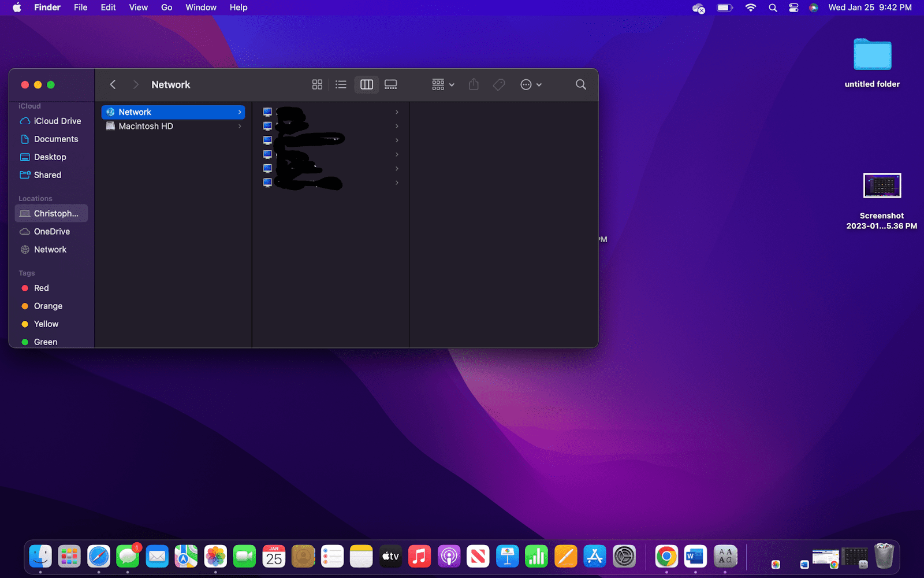The width and height of the screenshot is (924, 578).
Task: Switch to list view in Finder toolbar
Action: (341, 84)
